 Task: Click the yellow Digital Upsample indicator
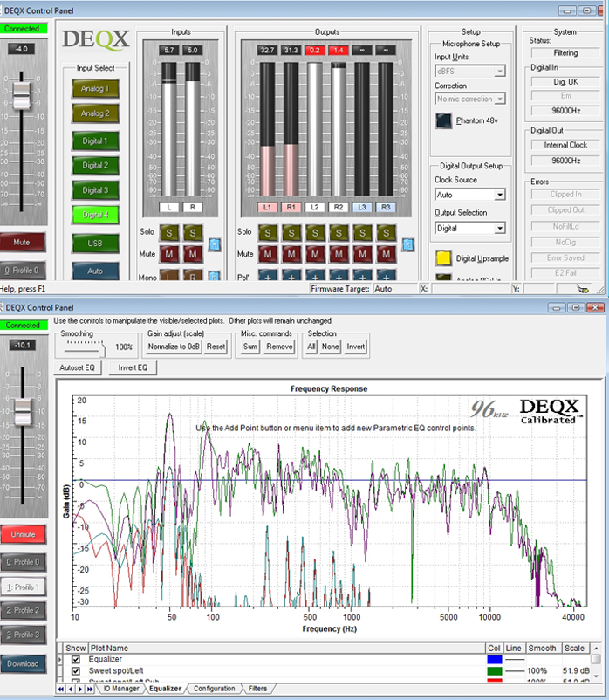[x=444, y=257]
